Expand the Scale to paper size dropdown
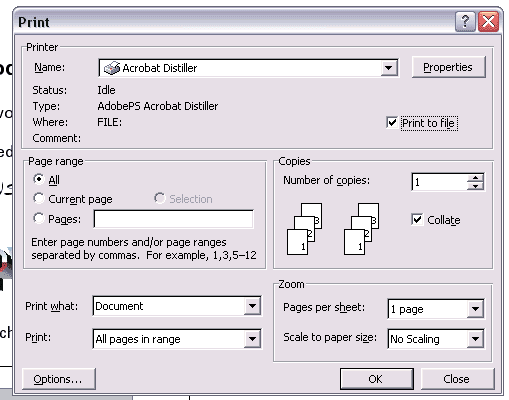 [475, 339]
